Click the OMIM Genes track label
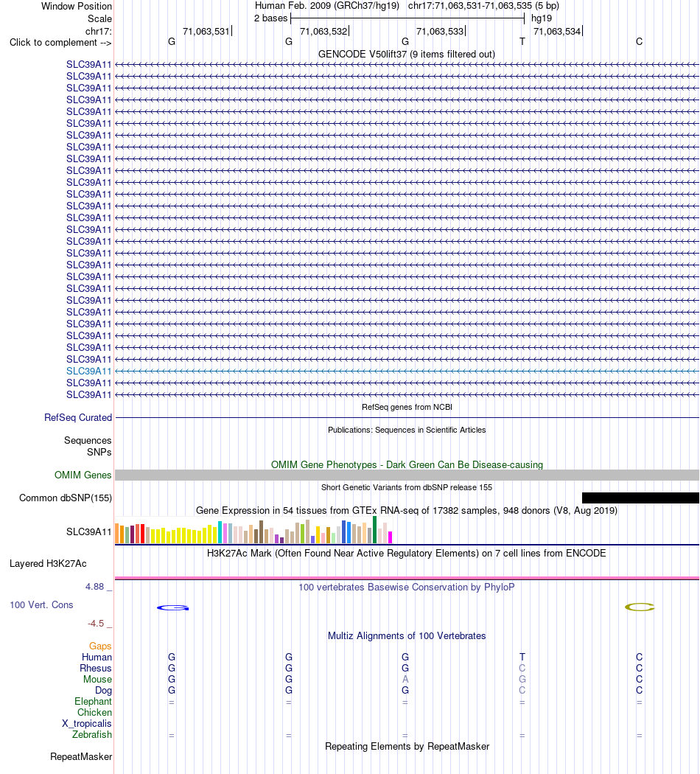Viewport: 700px width, 774px height. [83, 475]
